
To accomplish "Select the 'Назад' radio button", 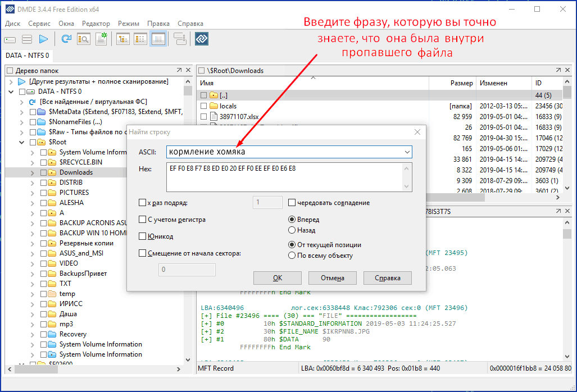I will coord(292,230).
